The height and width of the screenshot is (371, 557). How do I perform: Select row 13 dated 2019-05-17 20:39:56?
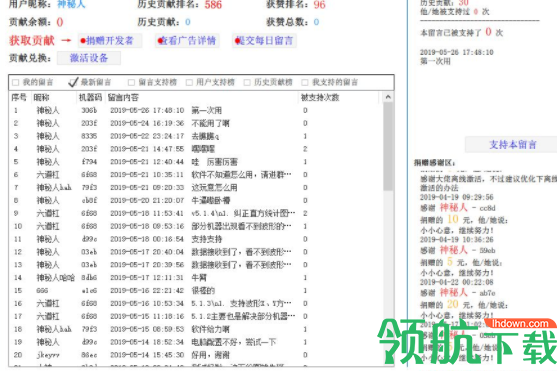click(196, 265)
